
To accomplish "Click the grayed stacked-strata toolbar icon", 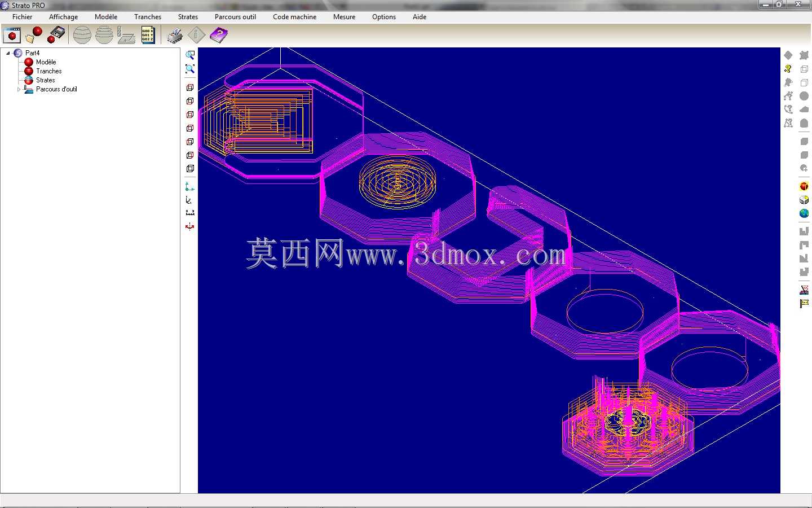I will (x=104, y=35).
